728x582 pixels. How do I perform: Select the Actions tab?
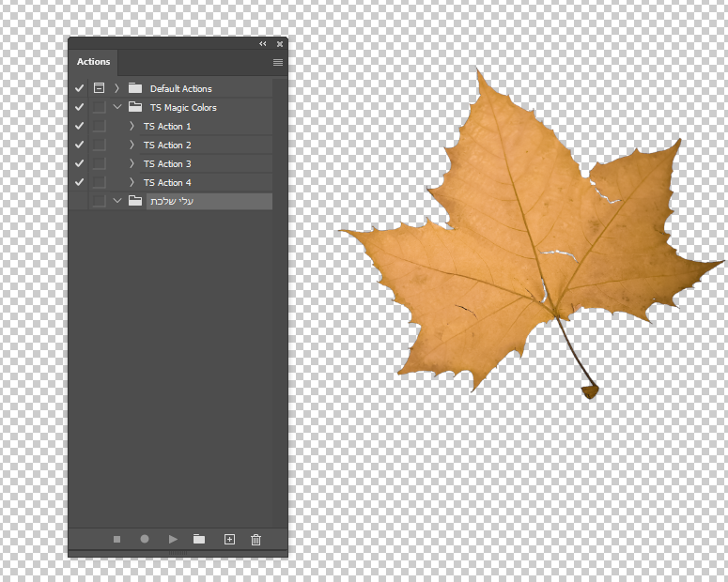coord(93,62)
